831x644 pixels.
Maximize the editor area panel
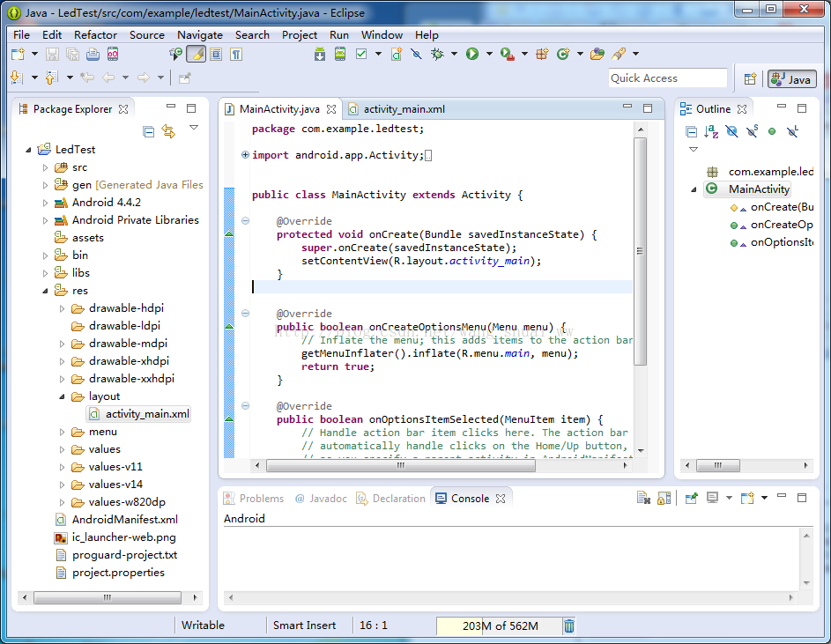[x=648, y=108]
